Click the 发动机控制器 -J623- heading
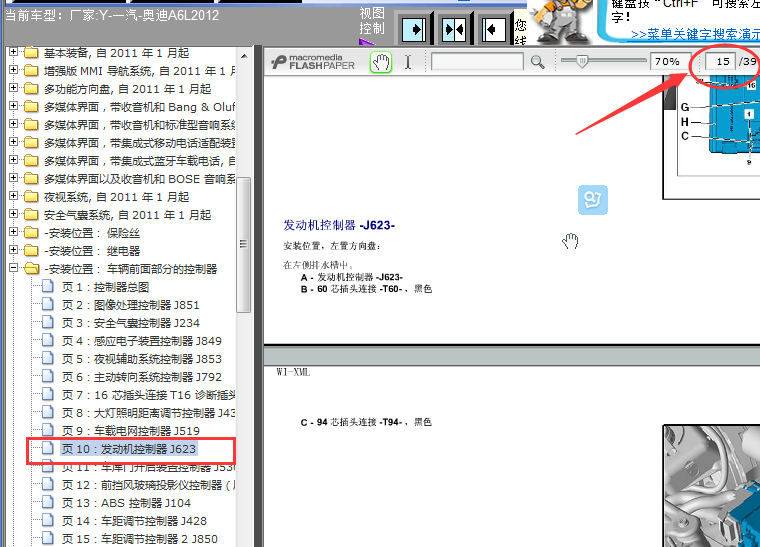Image resolution: width=760 pixels, height=547 pixels. [x=339, y=225]
